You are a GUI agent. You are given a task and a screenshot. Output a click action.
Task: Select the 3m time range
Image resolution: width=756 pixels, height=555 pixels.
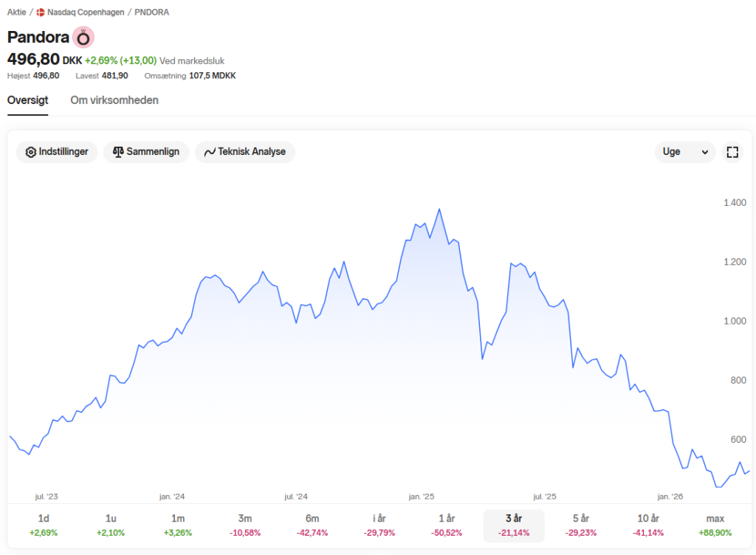245,525
